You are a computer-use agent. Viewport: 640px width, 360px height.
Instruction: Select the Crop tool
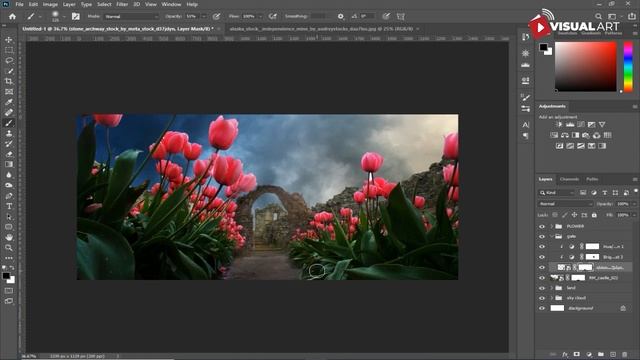click(9, 81)
